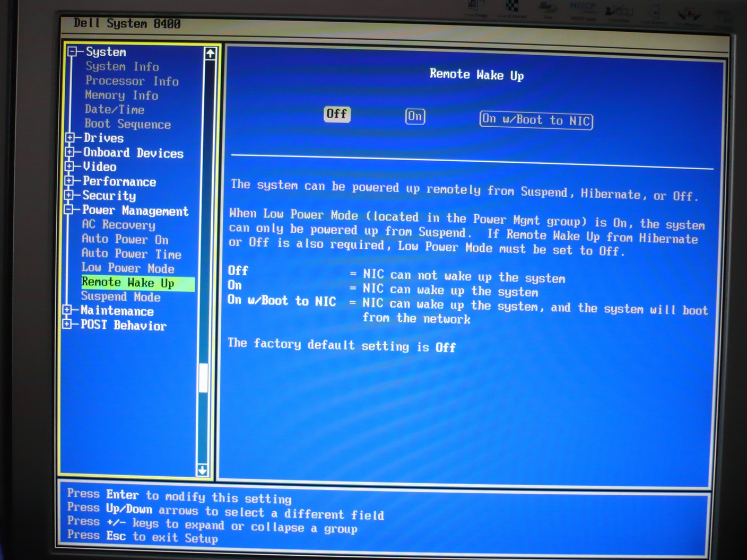
Task: Select the AC Recovery setting
Action: 118,225
